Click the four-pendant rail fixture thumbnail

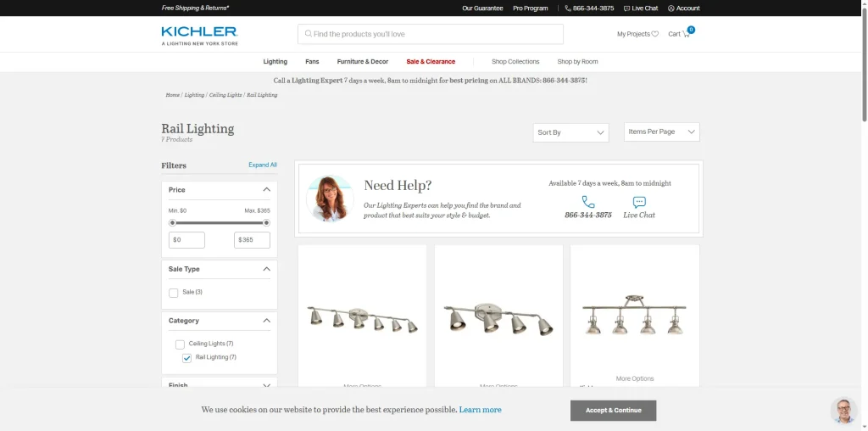(x=634, y=316)
